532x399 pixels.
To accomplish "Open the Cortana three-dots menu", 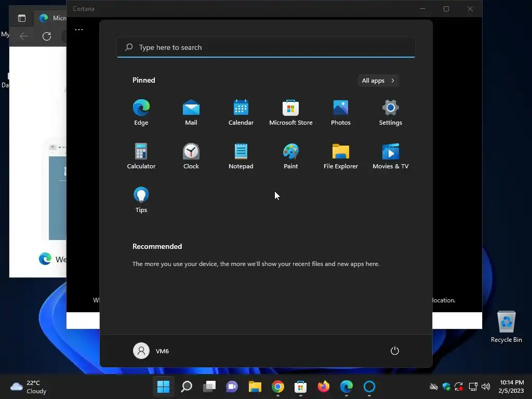I will pos(79,30).
